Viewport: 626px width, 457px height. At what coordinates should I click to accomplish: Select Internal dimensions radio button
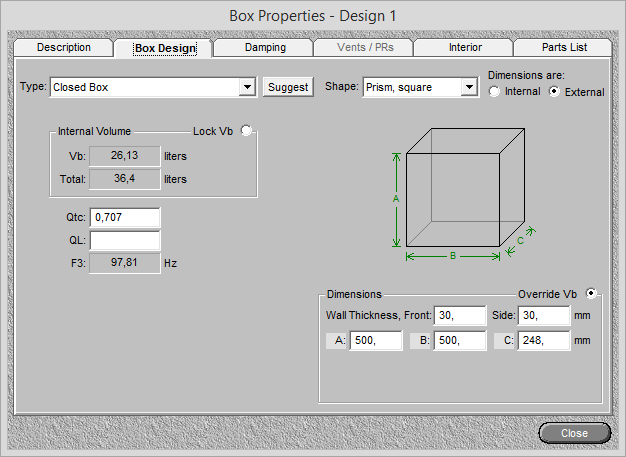click(x=495, y=92)
